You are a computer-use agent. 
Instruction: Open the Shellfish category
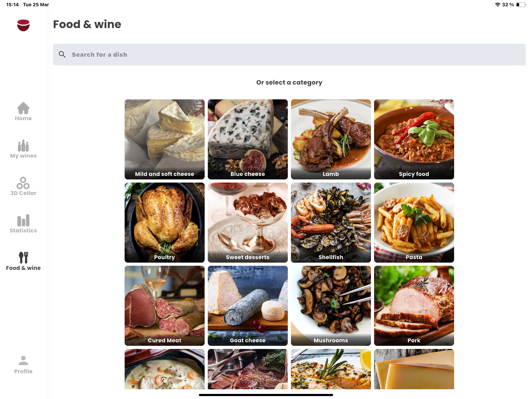tap(331, 223)
